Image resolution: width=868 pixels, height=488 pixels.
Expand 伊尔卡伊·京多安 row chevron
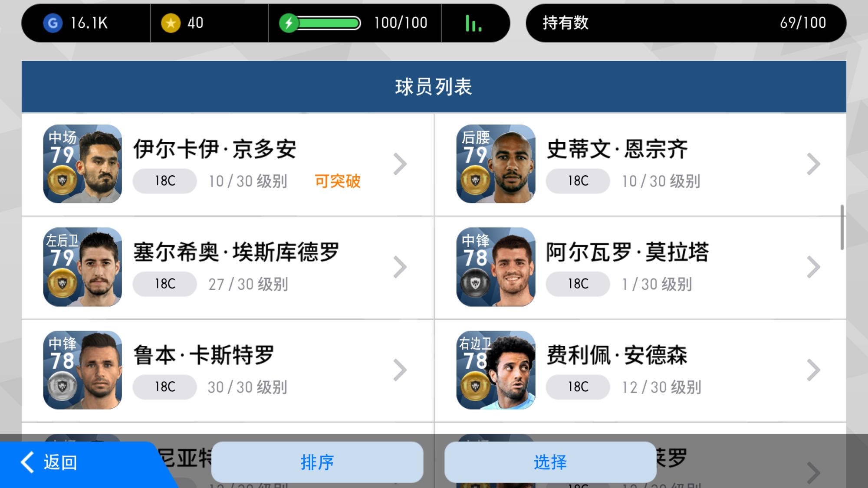pyautogui.click(x=400, y=164)
